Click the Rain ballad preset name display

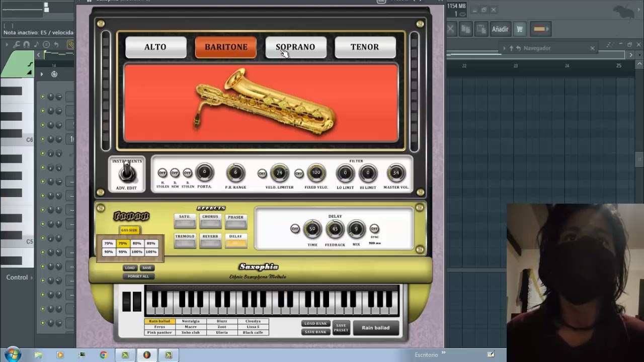click(x=376, y=328)
